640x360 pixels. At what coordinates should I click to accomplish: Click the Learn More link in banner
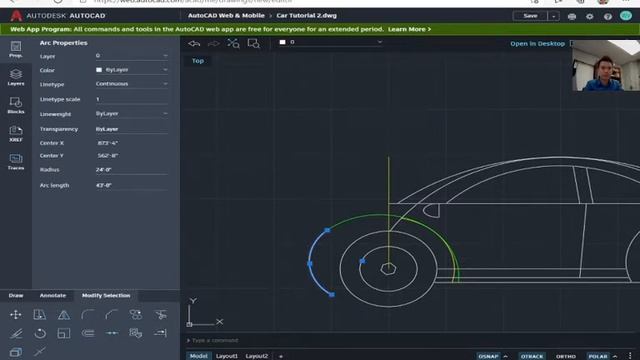click(409, 29)
